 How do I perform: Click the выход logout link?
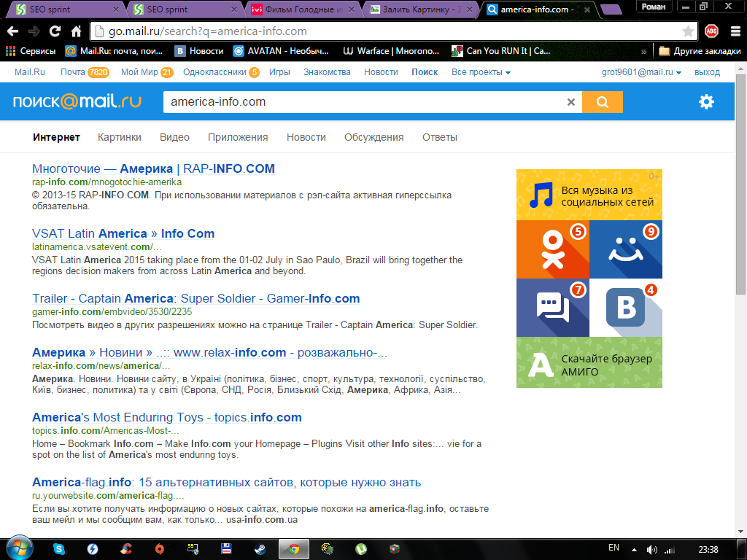click(x=707, y=72)
